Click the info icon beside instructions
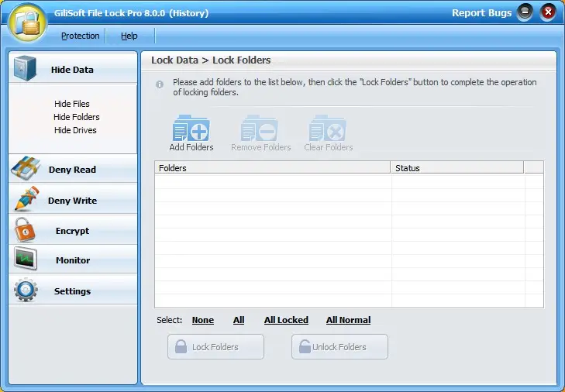 click(160, 84)
